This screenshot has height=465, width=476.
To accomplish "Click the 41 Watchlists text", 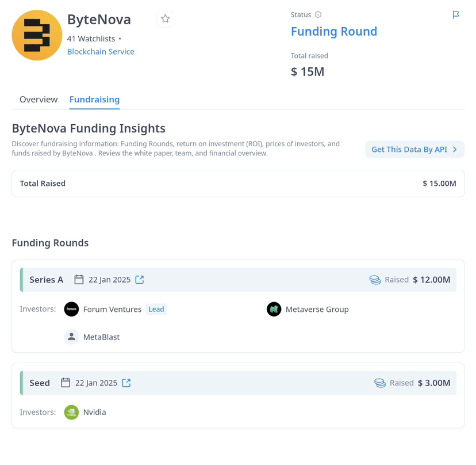I will (x=91, y=39).
